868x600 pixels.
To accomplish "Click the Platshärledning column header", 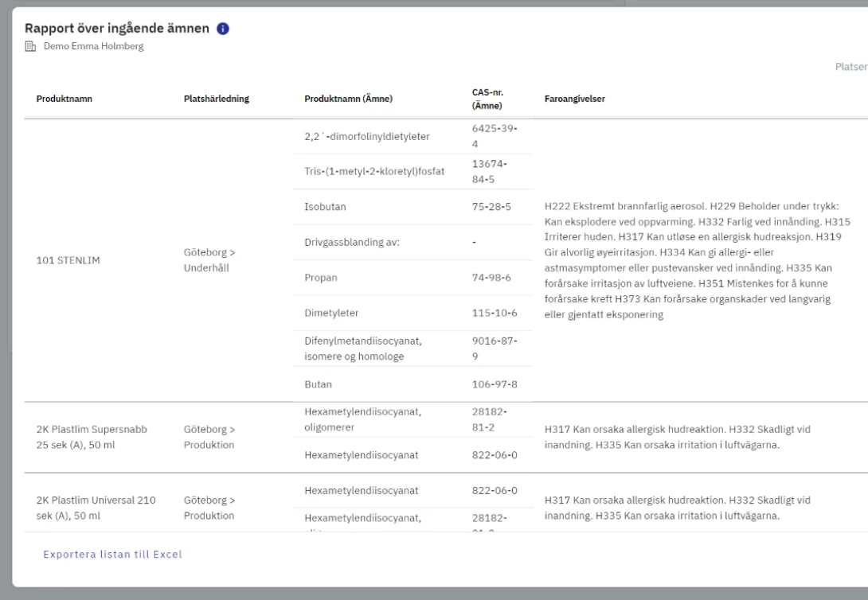I will tap(217, 99).
